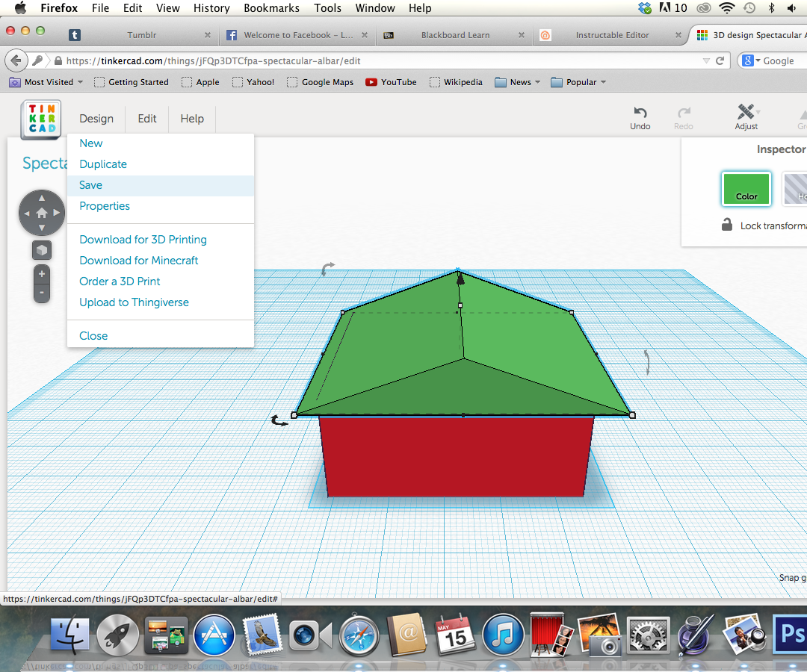Zoom in with the plus icon
Image resolution: width=807 pixels, height=672 pixels.
point(41,273)
